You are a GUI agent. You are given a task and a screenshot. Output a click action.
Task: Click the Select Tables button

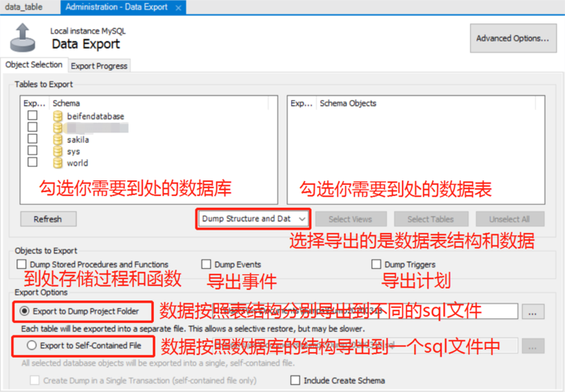[x=431, y=219]
